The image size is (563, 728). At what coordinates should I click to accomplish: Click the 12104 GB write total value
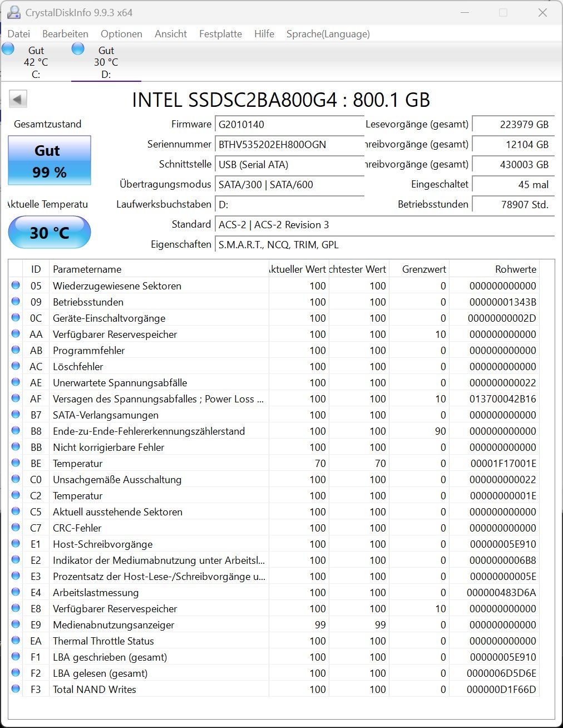(x=513, y=145)
